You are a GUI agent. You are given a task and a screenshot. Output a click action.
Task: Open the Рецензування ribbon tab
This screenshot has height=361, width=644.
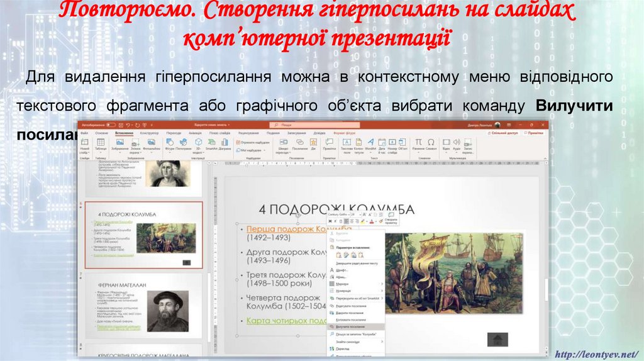(x=248, y=133)
